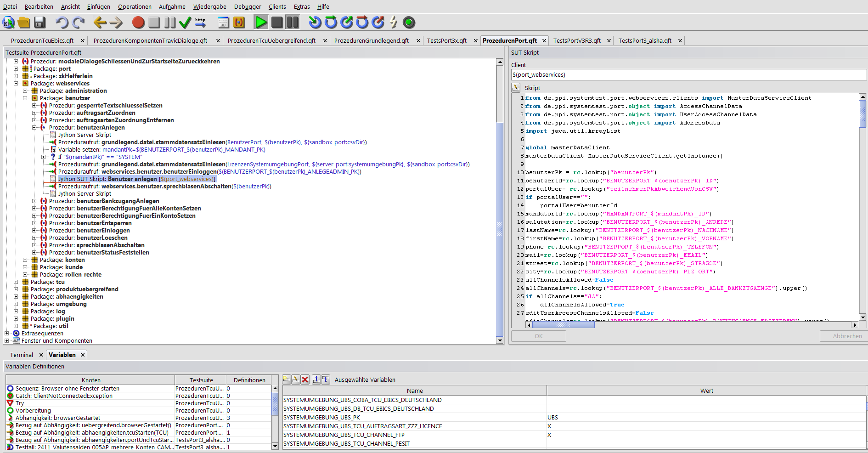The width and height of the screenshot is (868, 453).
Task: Expand the Extrasequenzen tree node
Action: (x=7, y=334)
